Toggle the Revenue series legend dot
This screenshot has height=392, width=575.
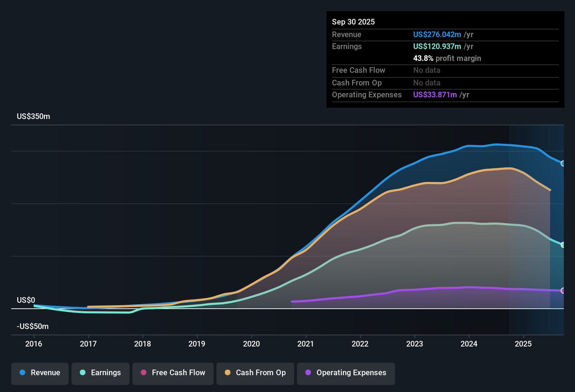point(23,373)
